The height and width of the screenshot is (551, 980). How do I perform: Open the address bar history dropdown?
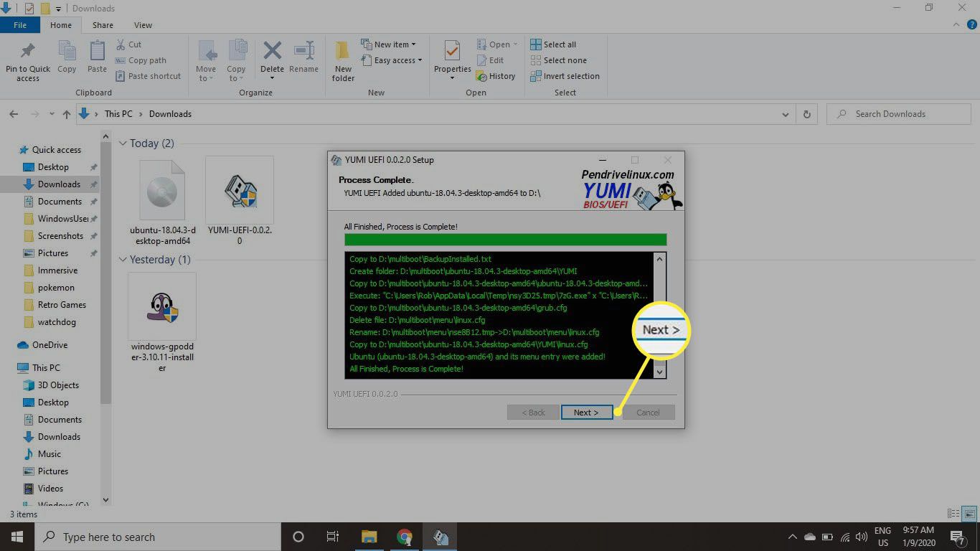pyautogui.click(x=785, y=114)
